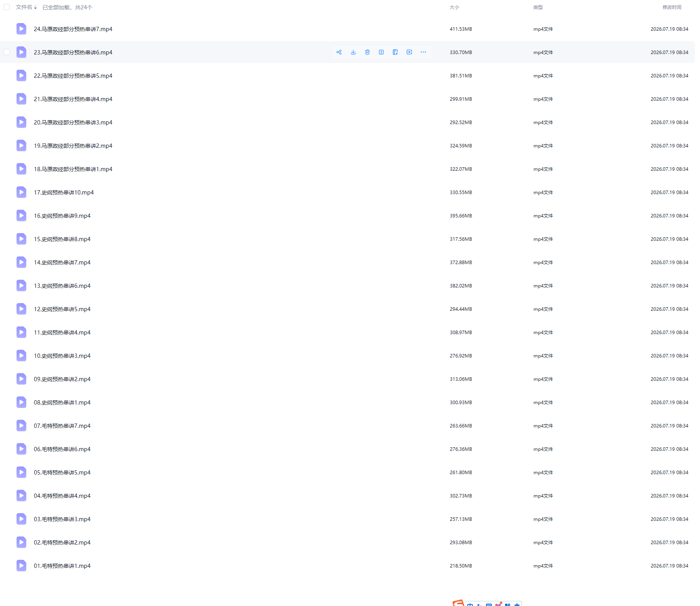Click size value 276.92MB
The width and height of the screenshot is (700, 606).
coord(461,356)
